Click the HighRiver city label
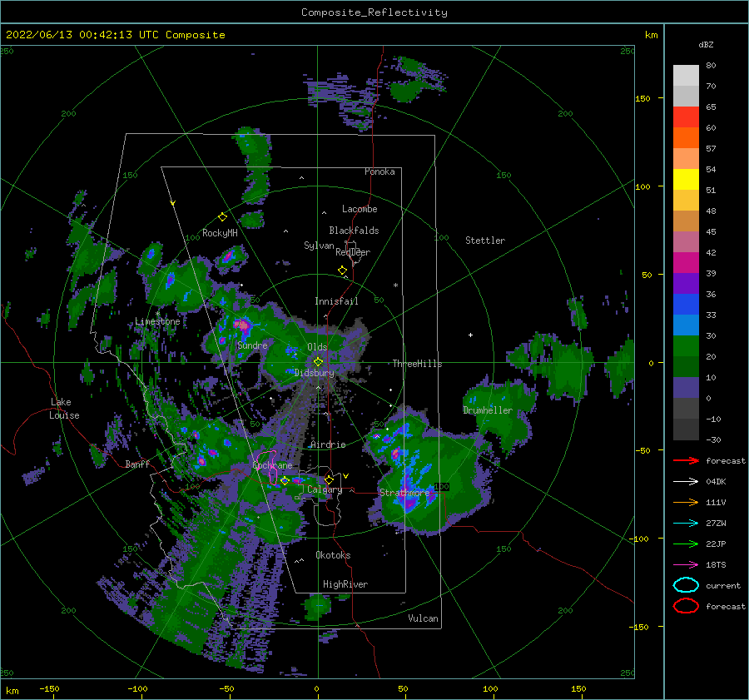This screenshot has width=749, height=700. pyautogui.click(x=345, y=584)
